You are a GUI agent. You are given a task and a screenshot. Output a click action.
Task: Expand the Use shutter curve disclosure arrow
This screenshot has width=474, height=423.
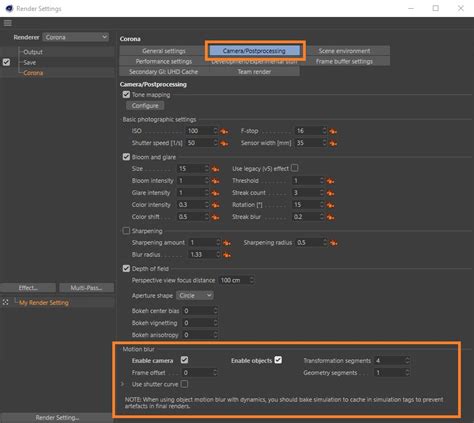click(122, 384)
